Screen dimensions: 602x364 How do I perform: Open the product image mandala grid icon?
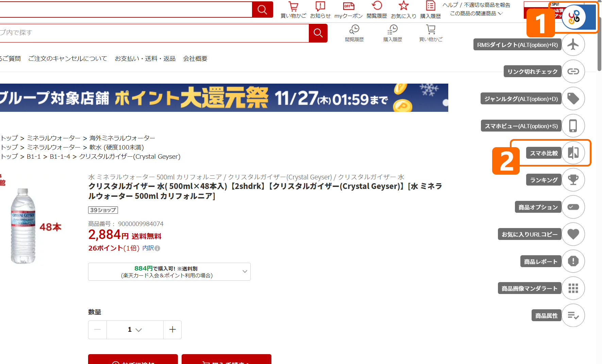pos(573,289)
